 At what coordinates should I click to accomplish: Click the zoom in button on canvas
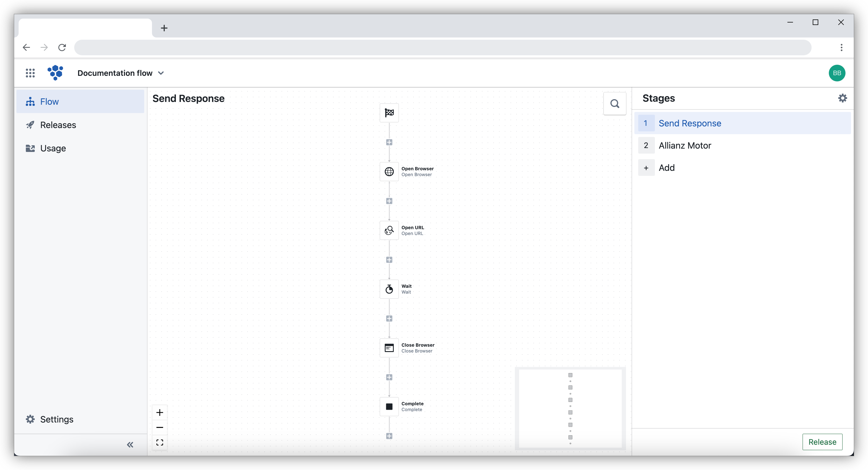tap(160, 412)
